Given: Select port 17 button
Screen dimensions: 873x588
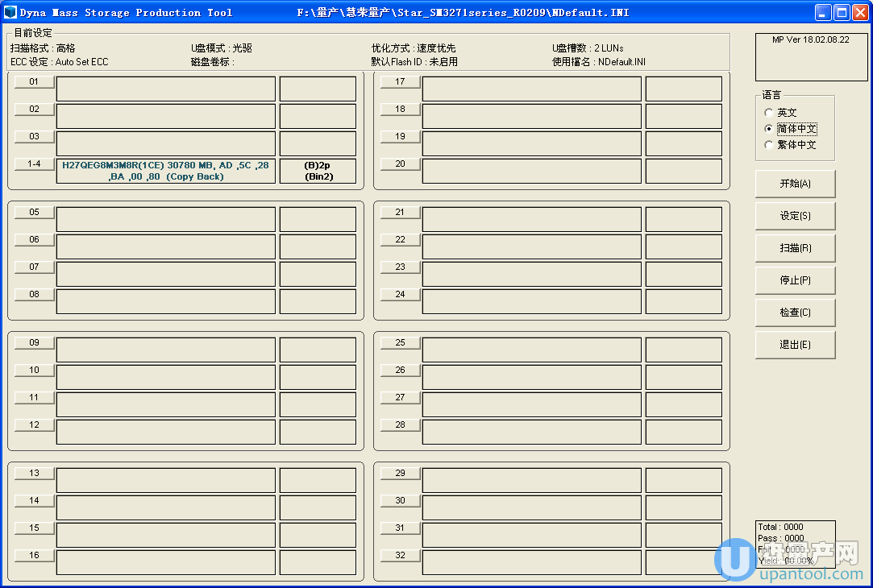Looking at the screenshot, I should tap(400, 82).
